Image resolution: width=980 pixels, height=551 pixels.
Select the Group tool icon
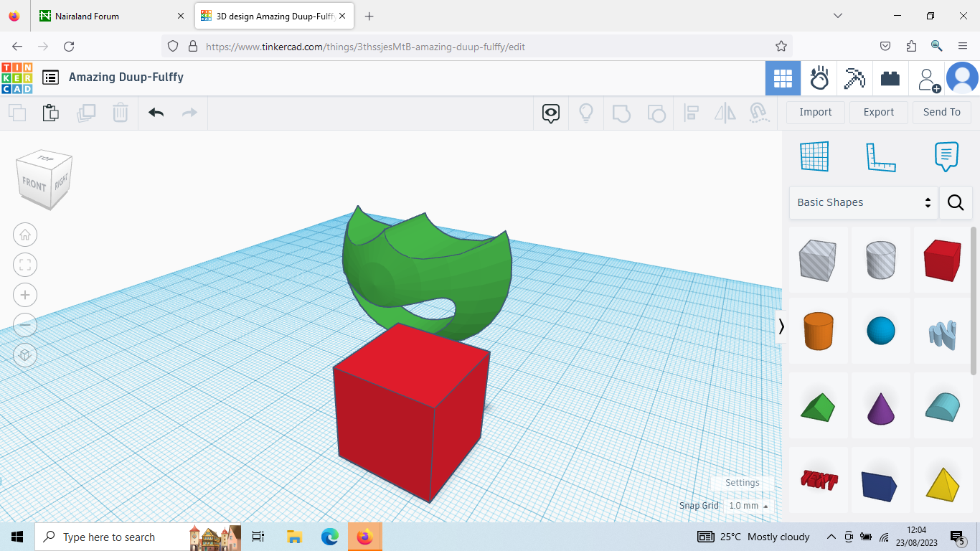coord(621,113)
